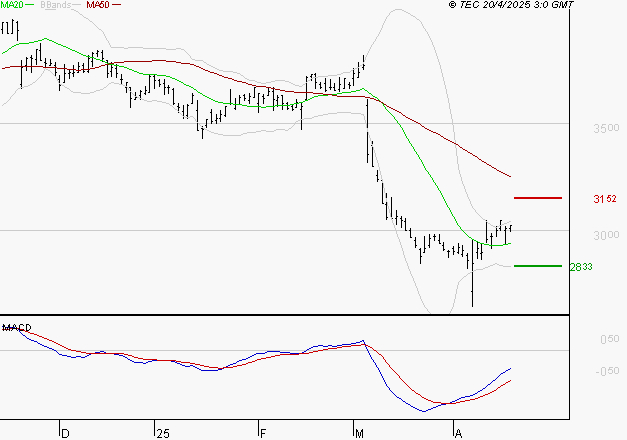Click the D month label on time axis
Viewport: 627px width, 440px height.
tap(66, 433)
